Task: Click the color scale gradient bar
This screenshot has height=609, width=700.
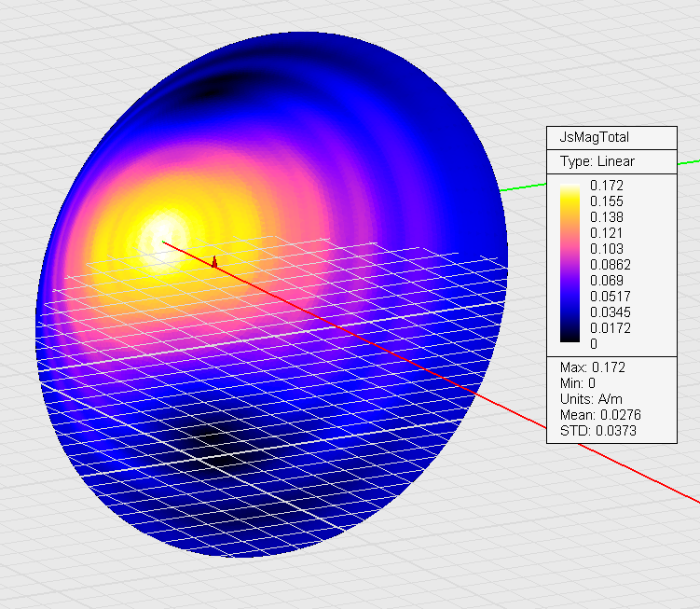Action: (570, 263)
